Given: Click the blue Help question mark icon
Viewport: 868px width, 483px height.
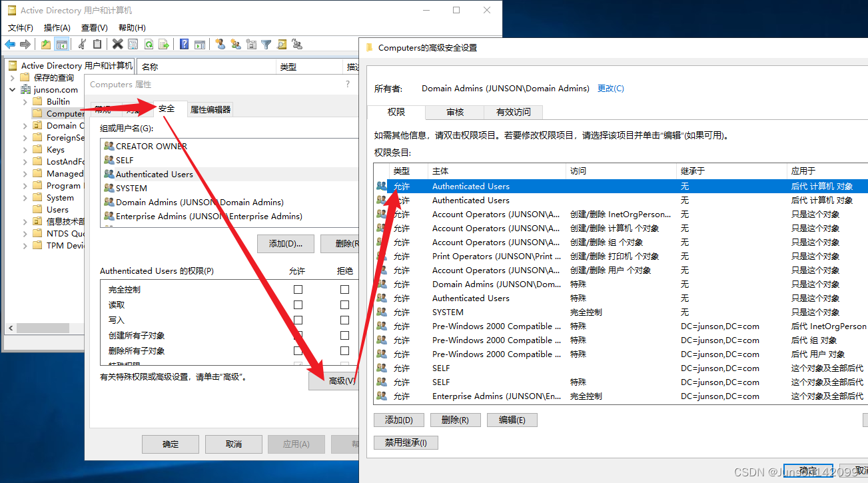Looking at the screenshot, I should (x=184, y=44).
